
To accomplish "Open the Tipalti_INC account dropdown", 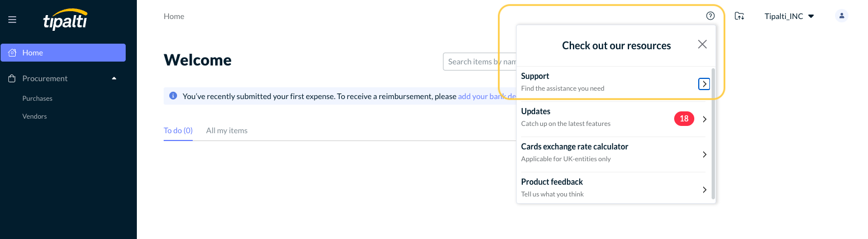I will 789,16.
